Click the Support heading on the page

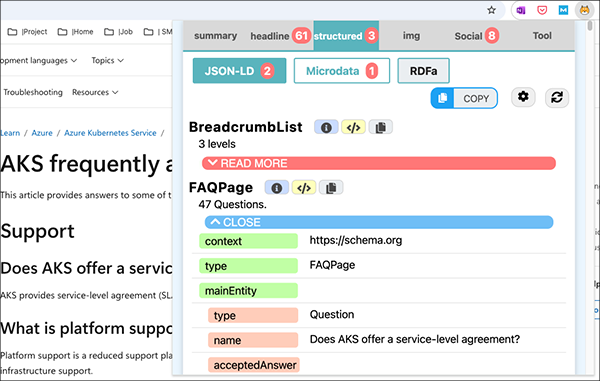tap(38, 231)
